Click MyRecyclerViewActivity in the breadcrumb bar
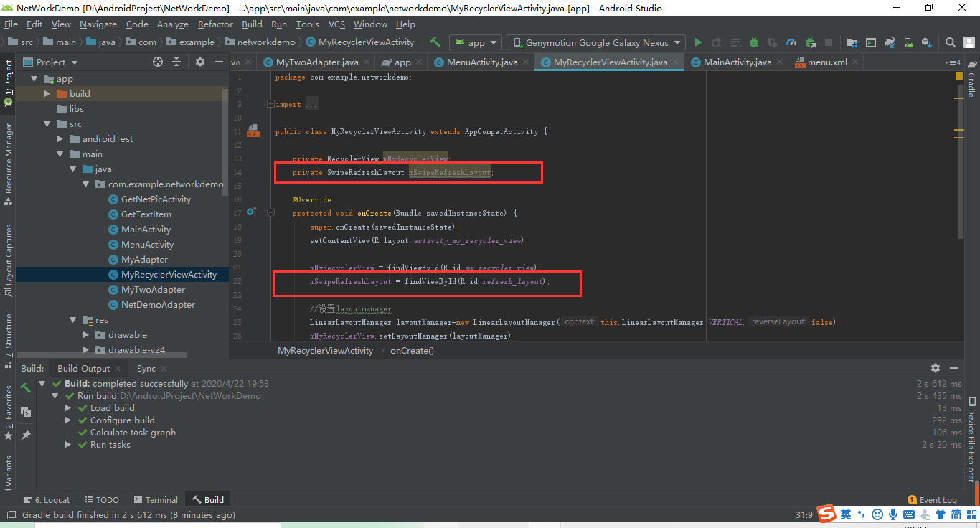 pyautogui.click(x=324, y=350)
